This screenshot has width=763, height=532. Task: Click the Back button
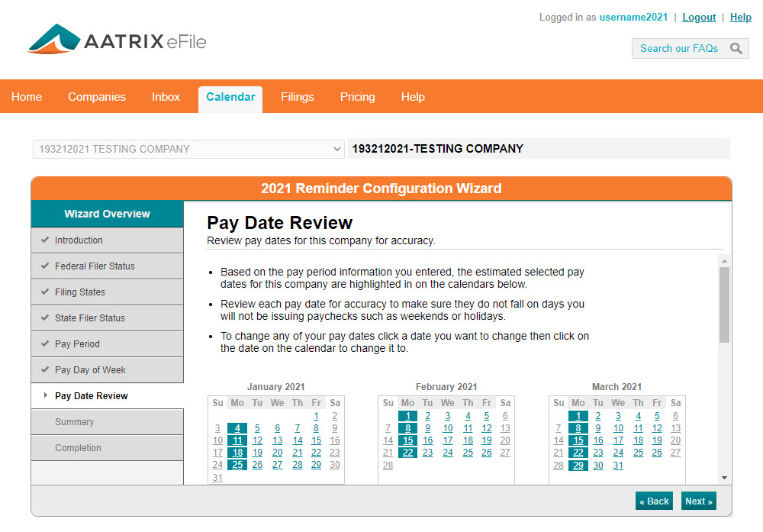[x=654, y=501]
